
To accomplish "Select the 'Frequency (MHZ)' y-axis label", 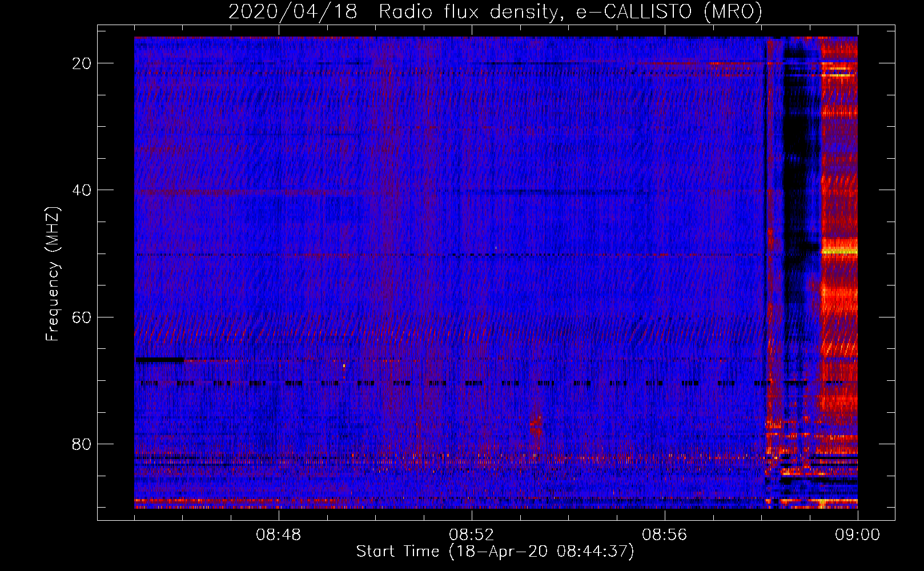I will point(53,274).
